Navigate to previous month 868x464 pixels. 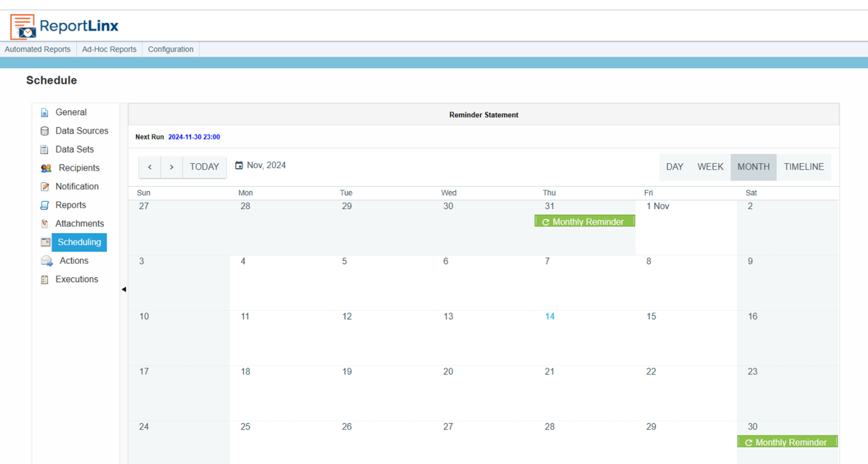150,166
